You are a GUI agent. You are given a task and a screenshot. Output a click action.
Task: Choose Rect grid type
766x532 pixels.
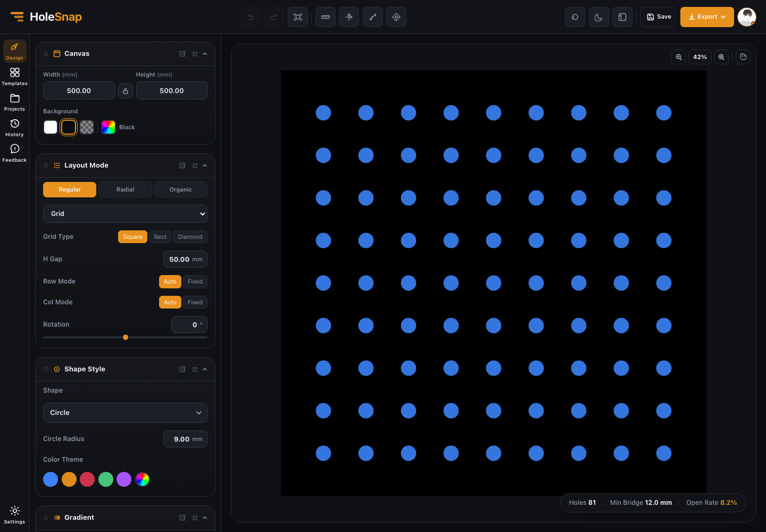point(160,237)
